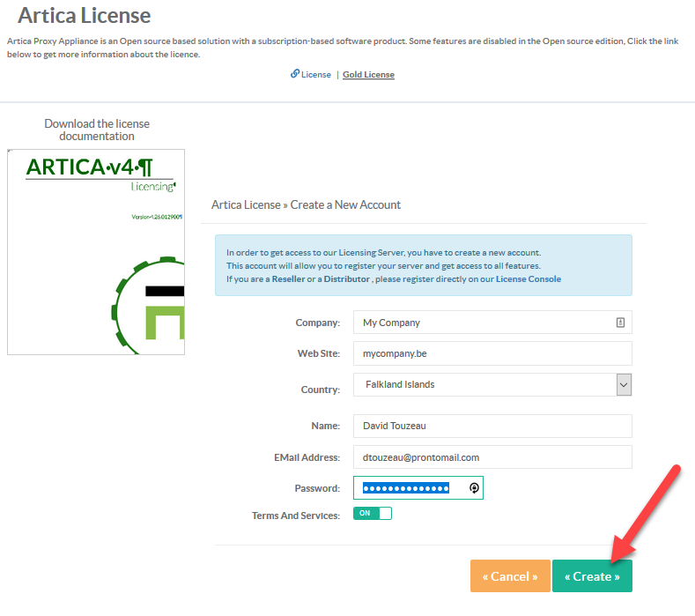The height and width of the screenshot is (616, 695).
Task: Click the password manager icon in Password field
Action: pos(474,488)
